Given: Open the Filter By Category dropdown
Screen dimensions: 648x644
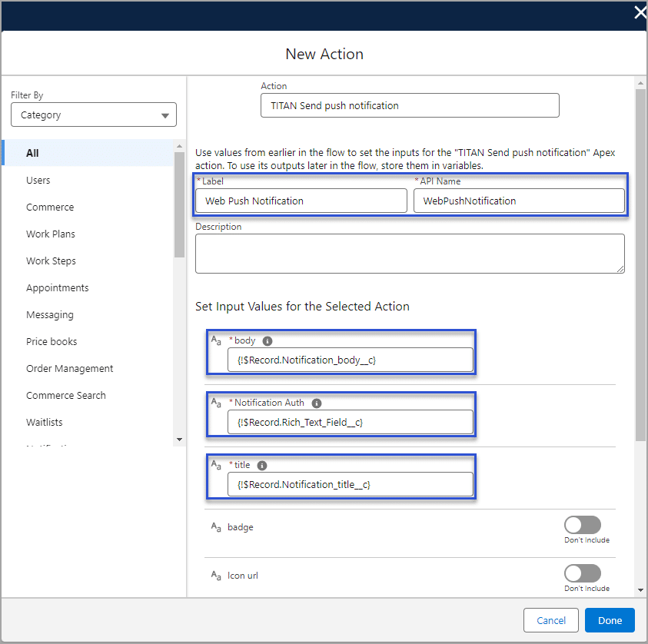Looking at the screenshot, I should (94, 115).
